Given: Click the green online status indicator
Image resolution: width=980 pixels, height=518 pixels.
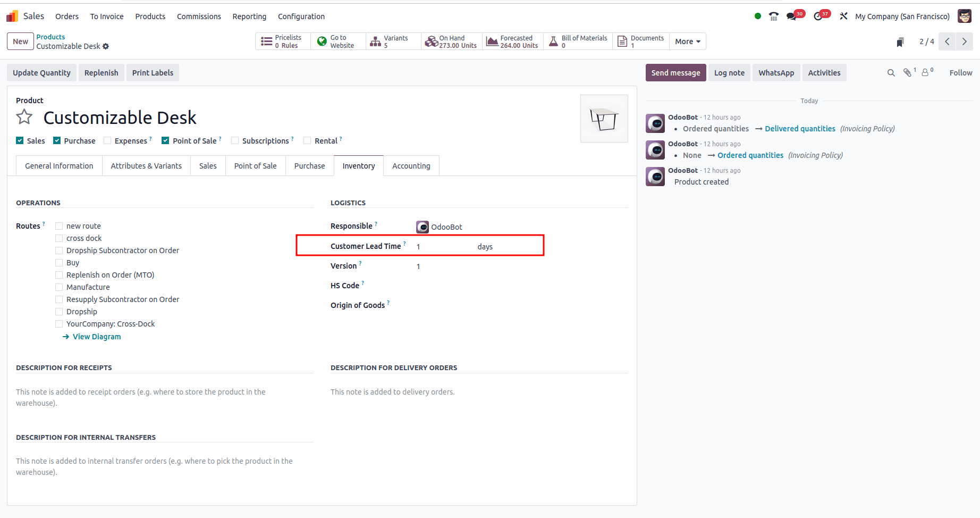Looking at the screenshot, I should coord(758,16).
